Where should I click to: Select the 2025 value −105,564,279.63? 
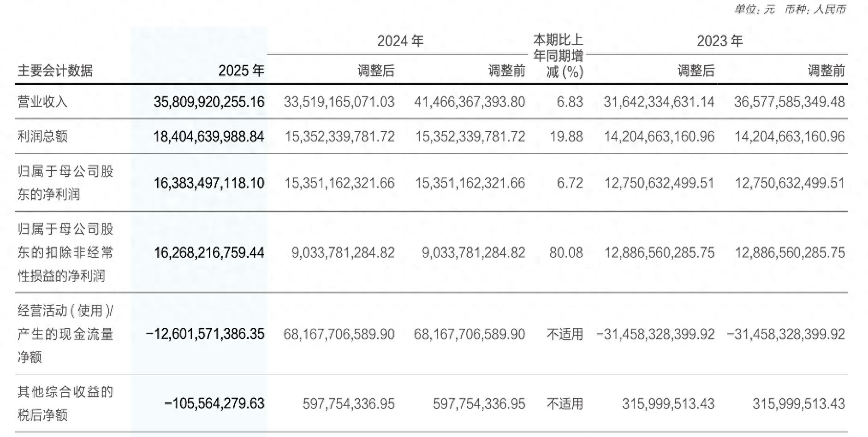pos(214,404)
